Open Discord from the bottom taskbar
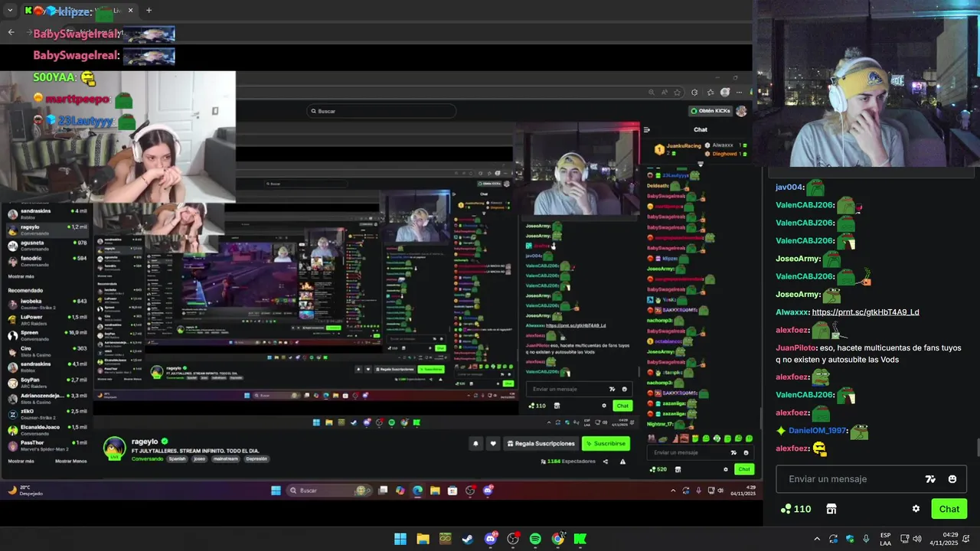This screenshot has width=980, height=551. [x=491, y=539]
